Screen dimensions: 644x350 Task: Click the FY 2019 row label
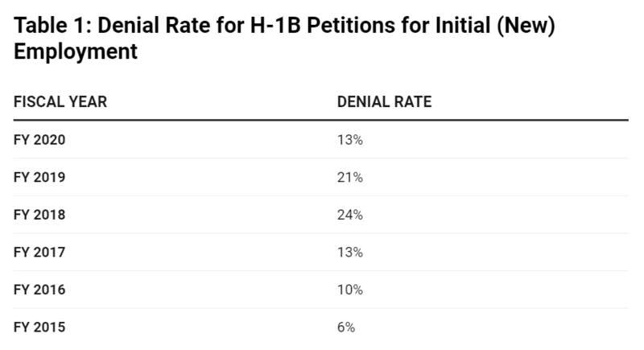39,177
